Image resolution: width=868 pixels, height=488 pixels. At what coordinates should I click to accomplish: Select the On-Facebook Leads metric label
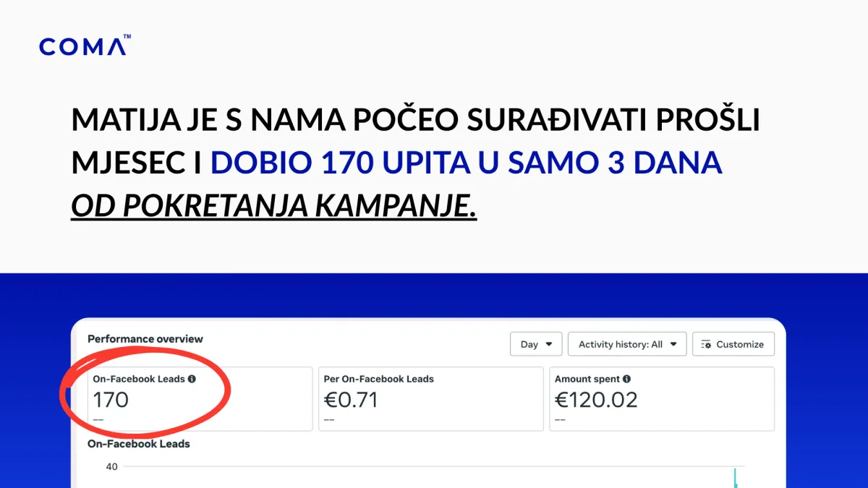point(139,379)
